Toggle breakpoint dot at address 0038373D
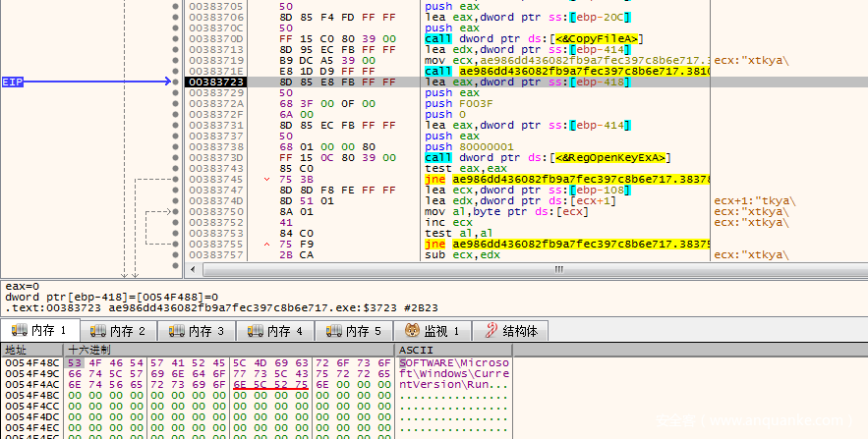The width and height of the screenshot is (868, 439). (176, 158)
